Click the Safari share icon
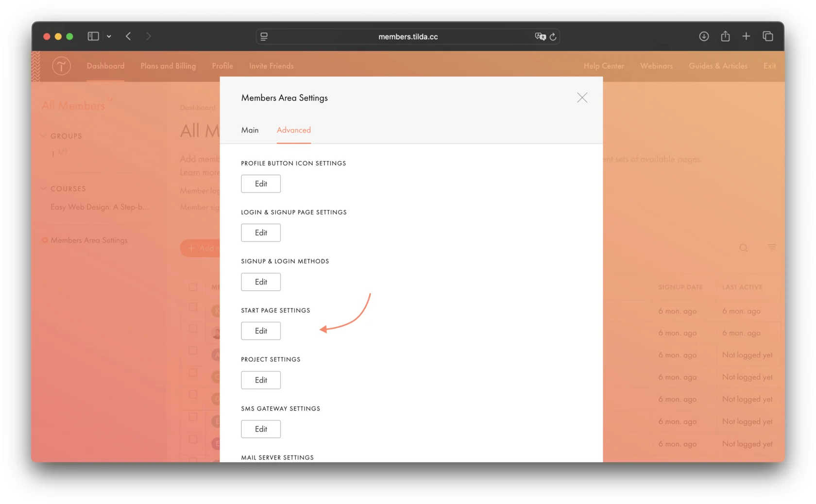This screenshot has height=504, width=816. point(725,36)
